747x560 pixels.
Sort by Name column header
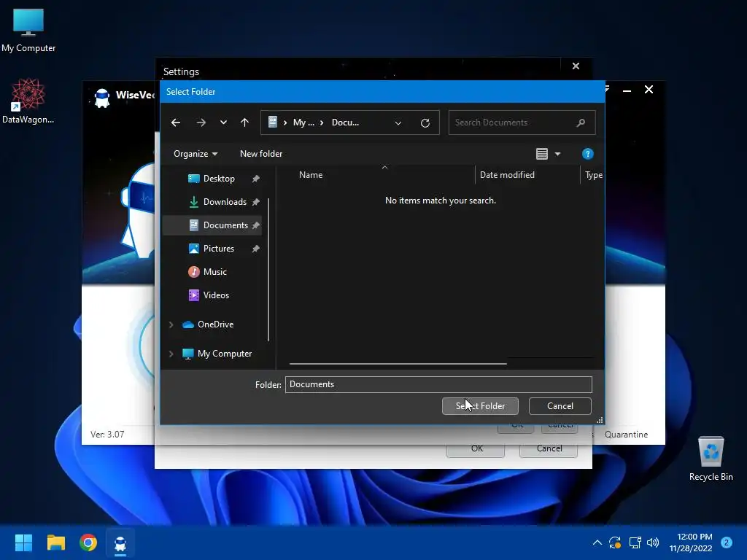(311, 175)
